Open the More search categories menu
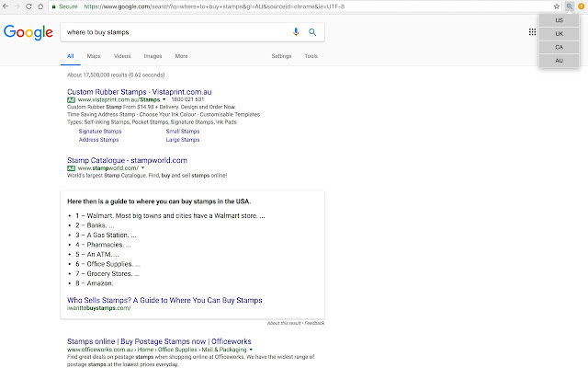This screenshot has height=368, width=588. (x=182, y=56)
